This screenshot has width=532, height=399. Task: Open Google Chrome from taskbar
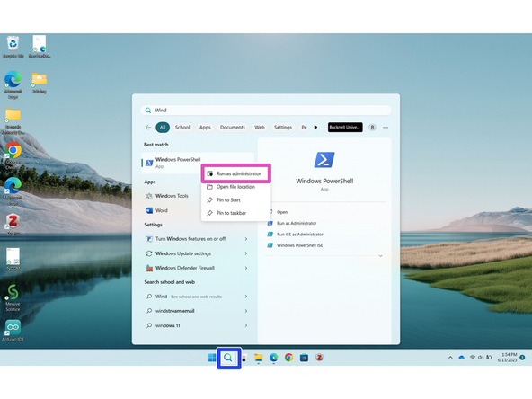click(x=288, y=358)
